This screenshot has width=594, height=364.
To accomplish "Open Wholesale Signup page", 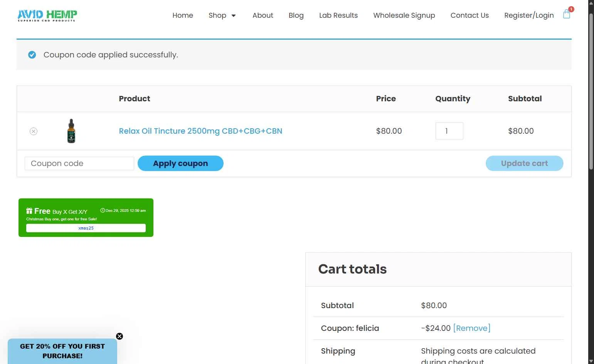I will [404, 15].
